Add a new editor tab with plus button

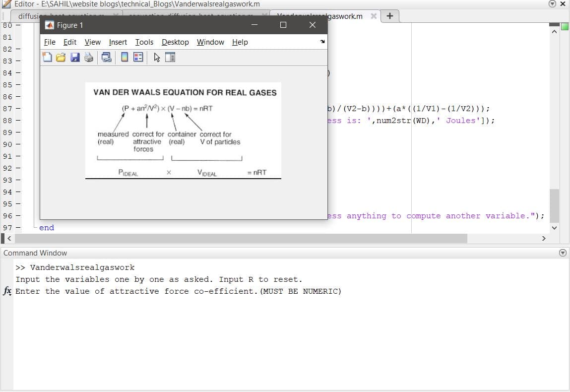tap(390, 16)
